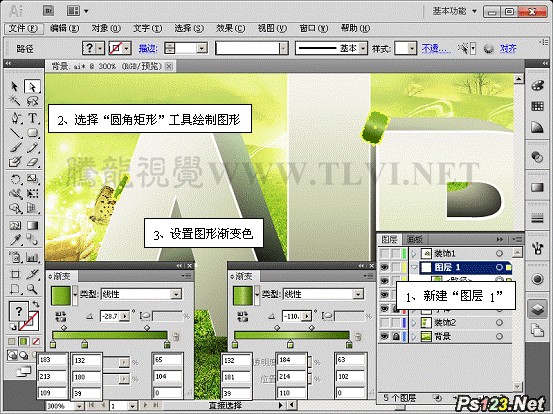Swap fill and stroke arrows

click(x=36, y=304)
